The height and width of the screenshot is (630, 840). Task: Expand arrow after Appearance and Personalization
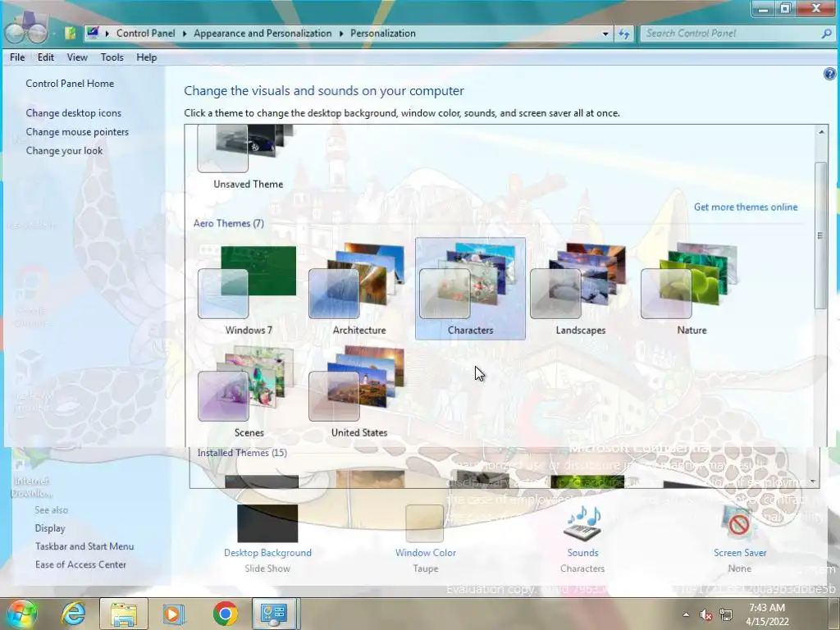(x=341, y=33)
